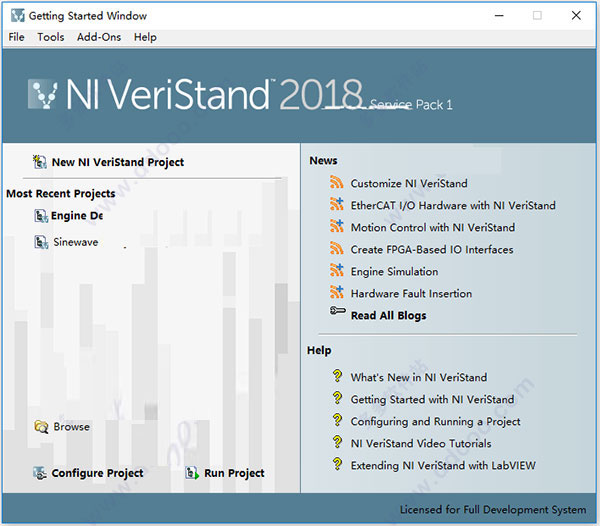The width and height of the screenshot is (600, 526).
Task: Click the Run Project icon
Action: tap(192, 473)
